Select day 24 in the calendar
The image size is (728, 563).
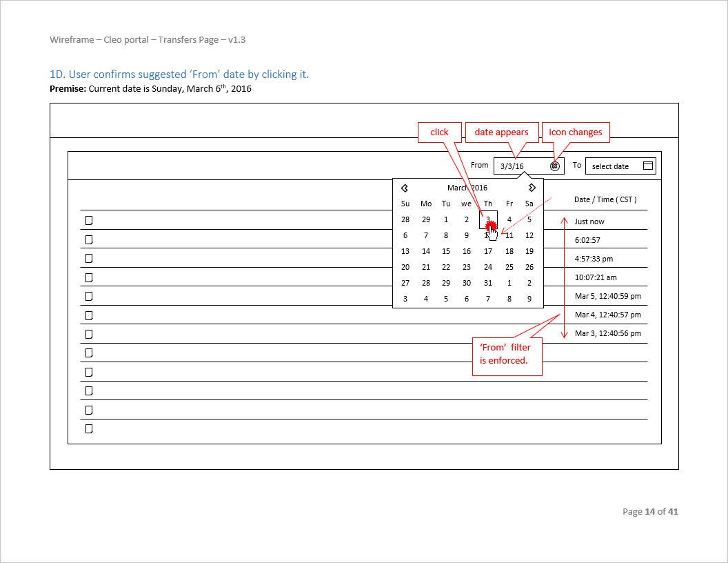tap(488, 267)
